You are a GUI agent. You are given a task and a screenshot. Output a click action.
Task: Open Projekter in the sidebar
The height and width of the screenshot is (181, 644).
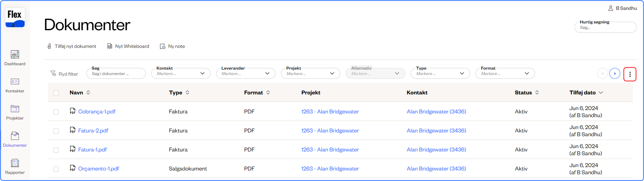tap(15, 112)
